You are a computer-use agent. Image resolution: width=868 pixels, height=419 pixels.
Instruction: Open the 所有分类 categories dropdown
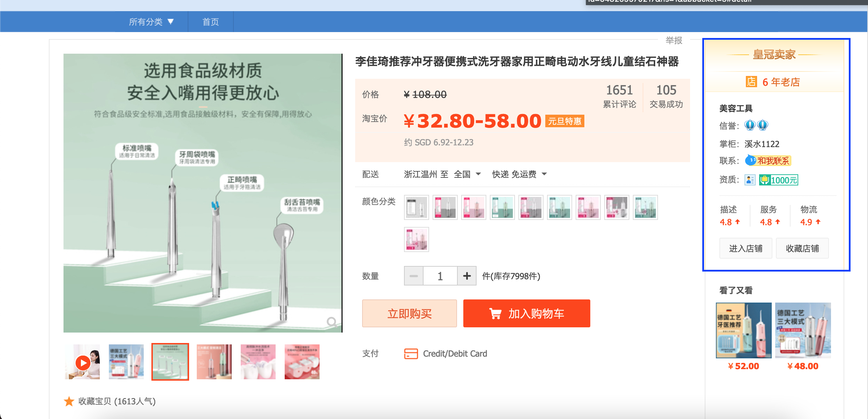(x=151, y=22)
